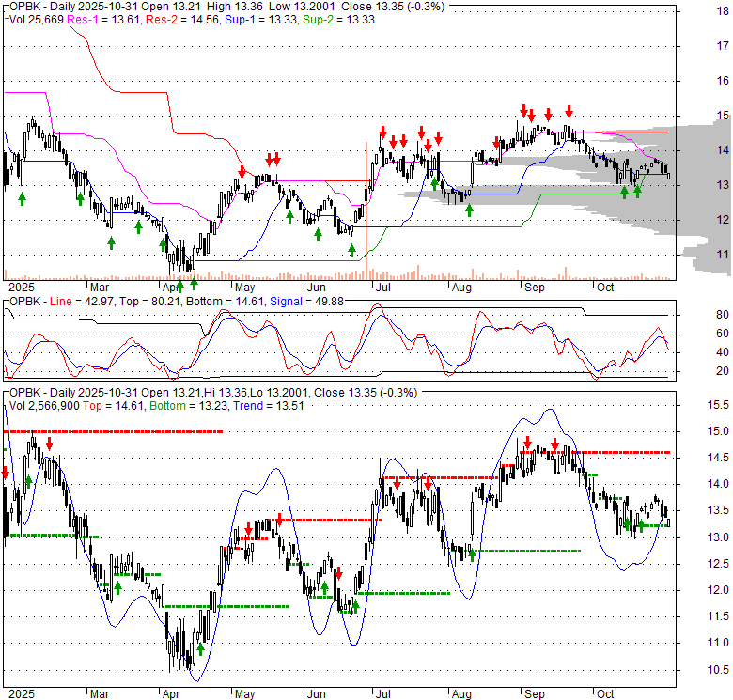Screen dimensions: 733x700
Task: Click the blue 'Sup-1 = 13.33' legend
Action: coord(261,20)
